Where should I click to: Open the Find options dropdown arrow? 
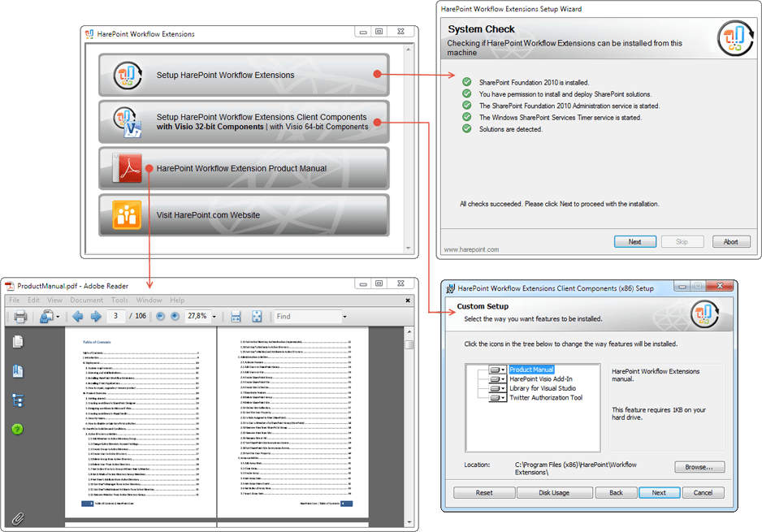pos(344,317)
